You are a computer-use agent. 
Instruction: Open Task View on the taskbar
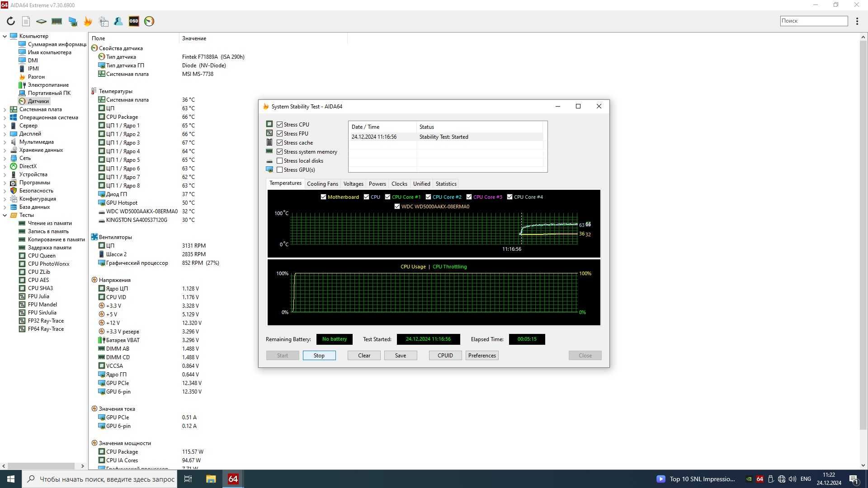click(x=188, y=479)
